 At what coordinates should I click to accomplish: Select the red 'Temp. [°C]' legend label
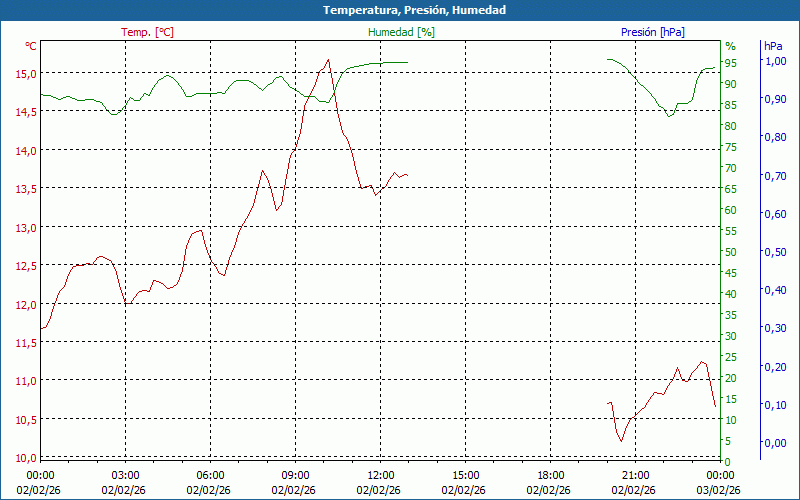[147, 32]
